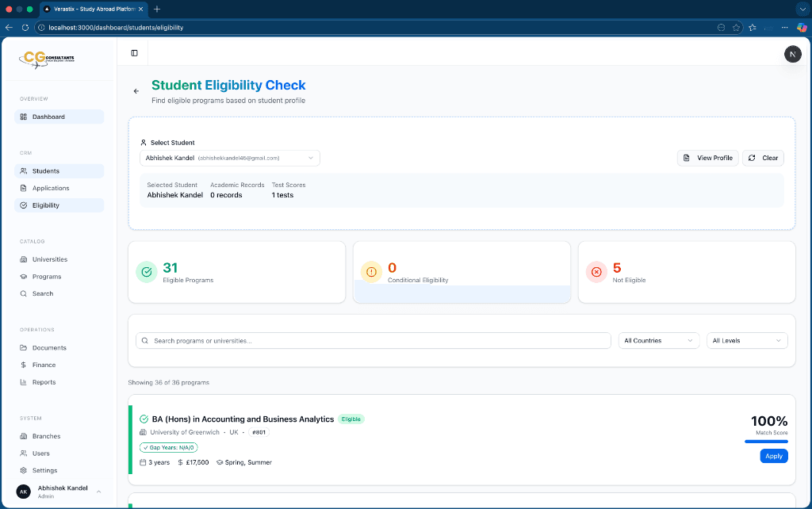Open the student selection dropdown

(x=230, y=158)
